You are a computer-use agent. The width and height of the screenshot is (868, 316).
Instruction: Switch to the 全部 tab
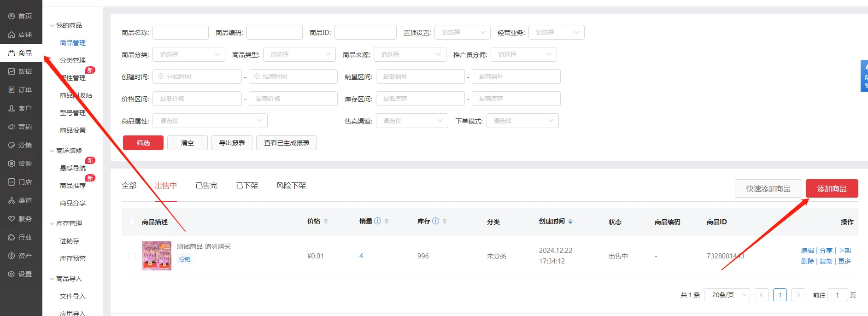click(129, 186)
